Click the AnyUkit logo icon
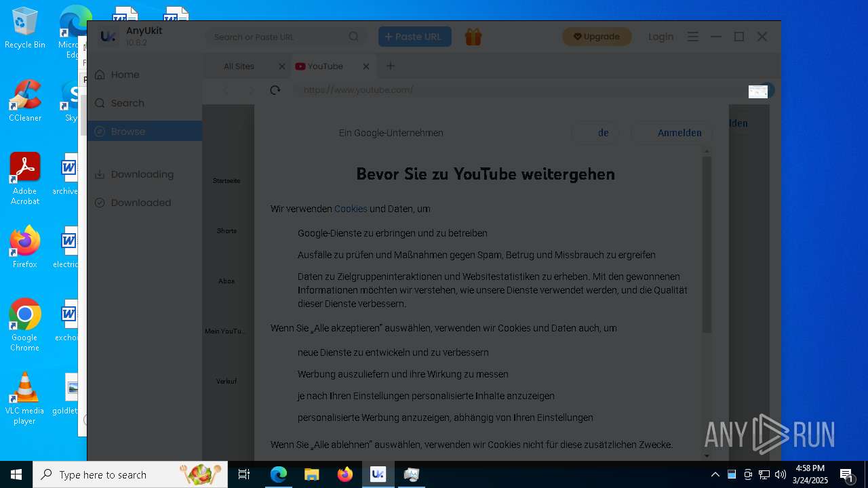The width and height of the screenshot is (868, 488). (107, 37)
